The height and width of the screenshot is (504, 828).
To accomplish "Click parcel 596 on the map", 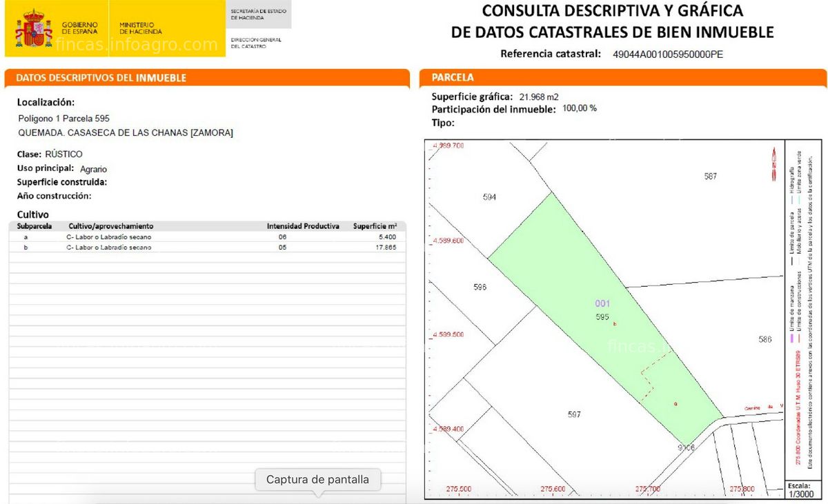I will coord(480,287).
